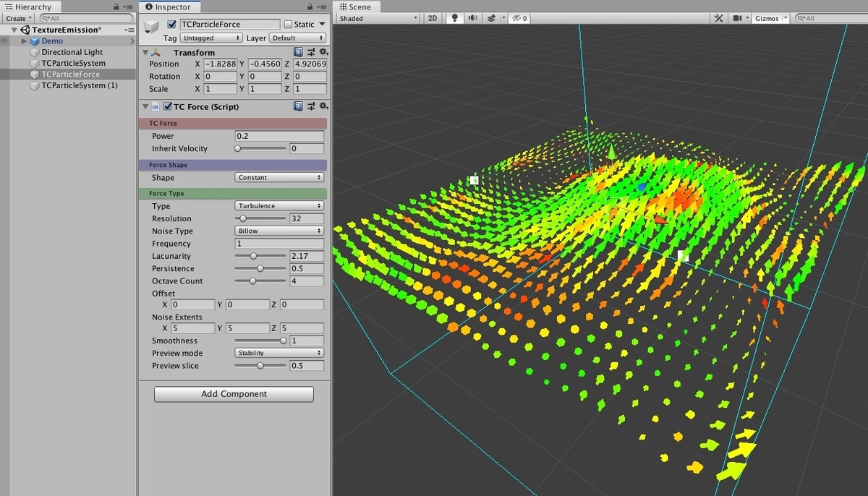The width and height of the screenshot is (868, 496).
Task: Click the Lacunarity slider handle
Action: tap(253, 256)
